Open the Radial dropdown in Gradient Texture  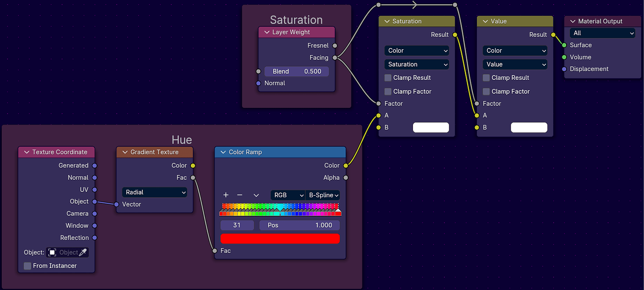click(154, 192)
